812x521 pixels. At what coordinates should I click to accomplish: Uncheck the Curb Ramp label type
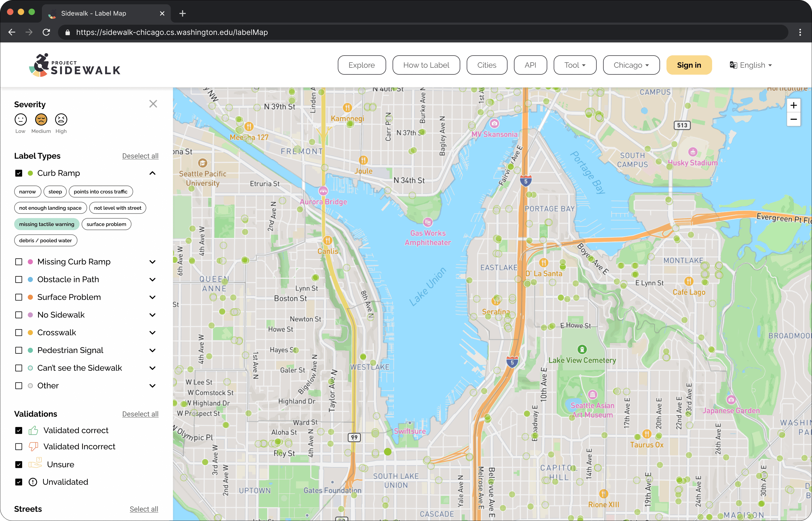[19, 173]
